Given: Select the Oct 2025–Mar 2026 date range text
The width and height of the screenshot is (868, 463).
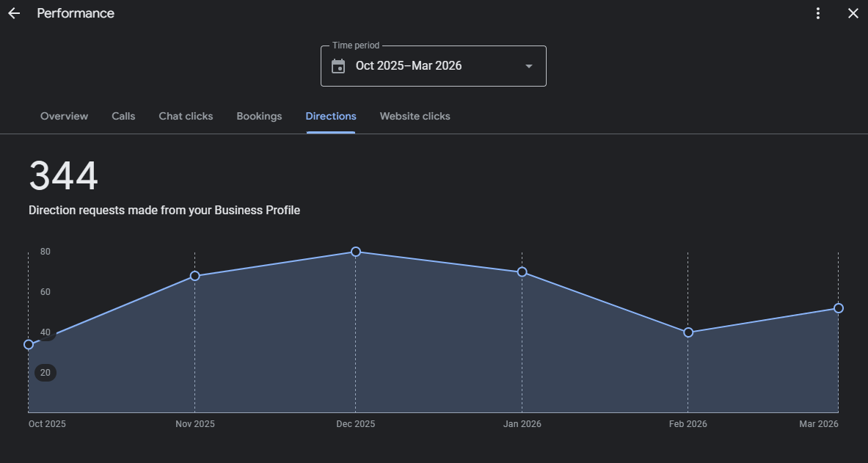Looking at the screenshot, I should pos(409,66).
